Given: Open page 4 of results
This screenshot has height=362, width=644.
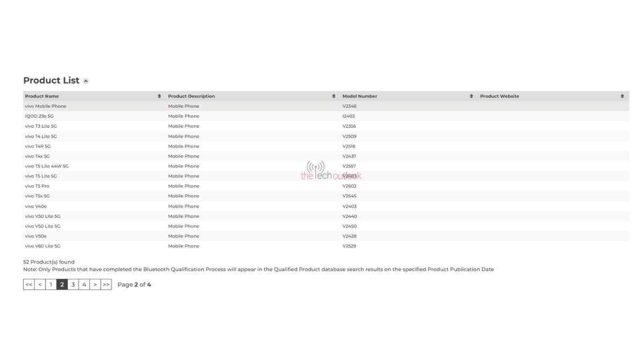Looking at the screenshot, I should [x=84, y=285].
